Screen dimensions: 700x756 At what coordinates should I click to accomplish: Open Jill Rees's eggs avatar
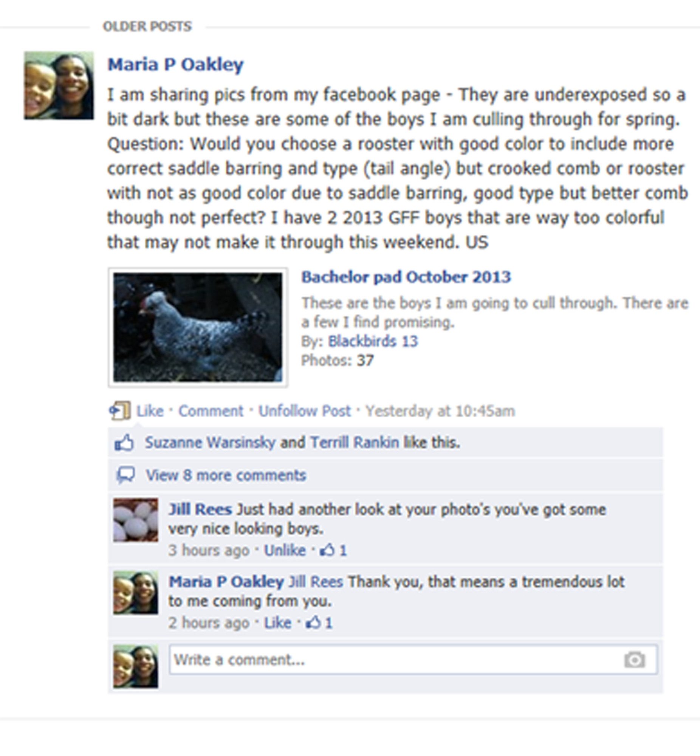(x=136, y=520)
